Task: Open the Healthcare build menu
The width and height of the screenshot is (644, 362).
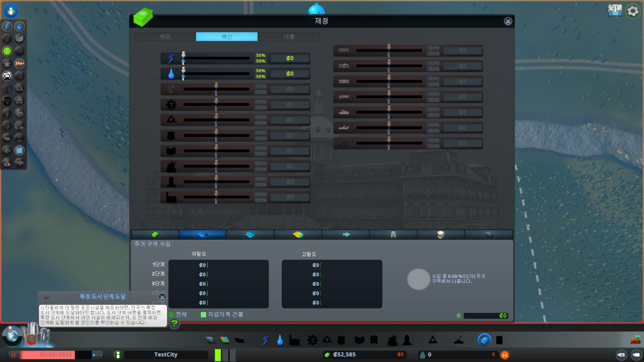Action: click(x=312, y=341)
